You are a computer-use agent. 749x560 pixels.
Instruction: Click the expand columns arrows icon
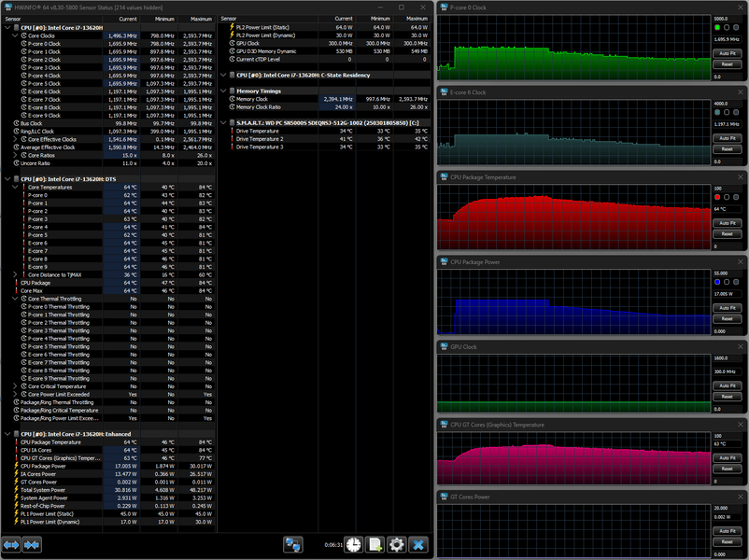pos(11,544)
